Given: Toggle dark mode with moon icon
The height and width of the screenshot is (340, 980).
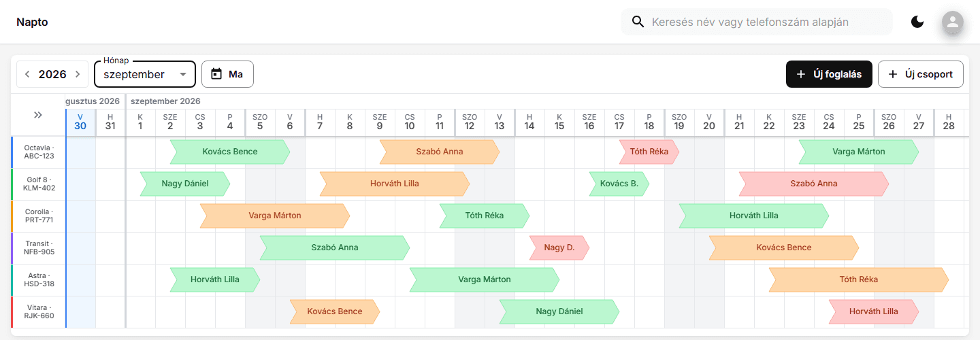Looking at the screenshot, I should coord(917,22).
